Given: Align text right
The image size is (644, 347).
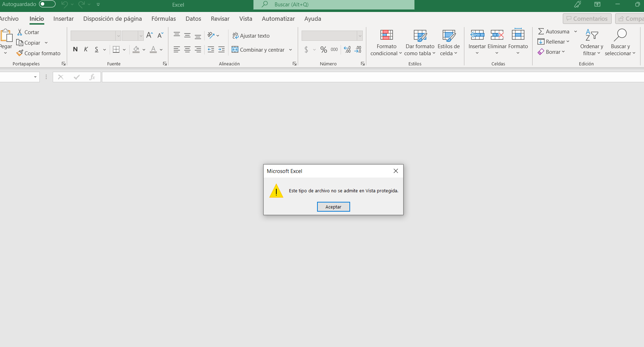Looking at the screenshot, I should 198,50.
